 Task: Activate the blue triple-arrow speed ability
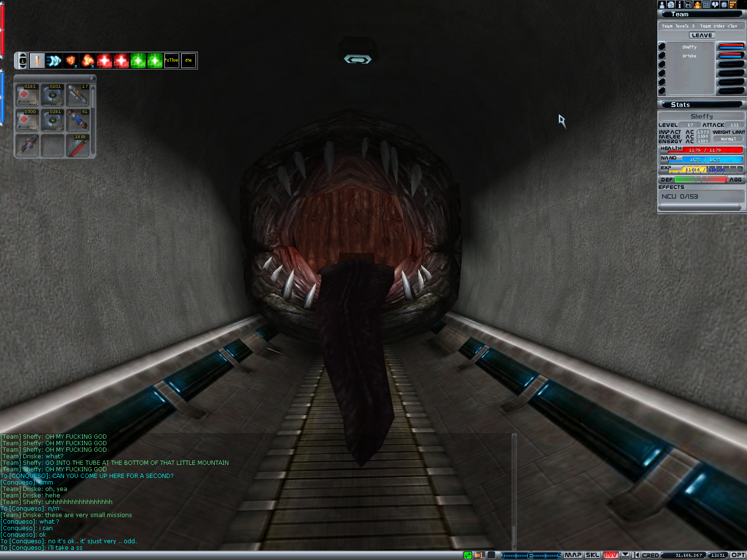coord(54,61)
